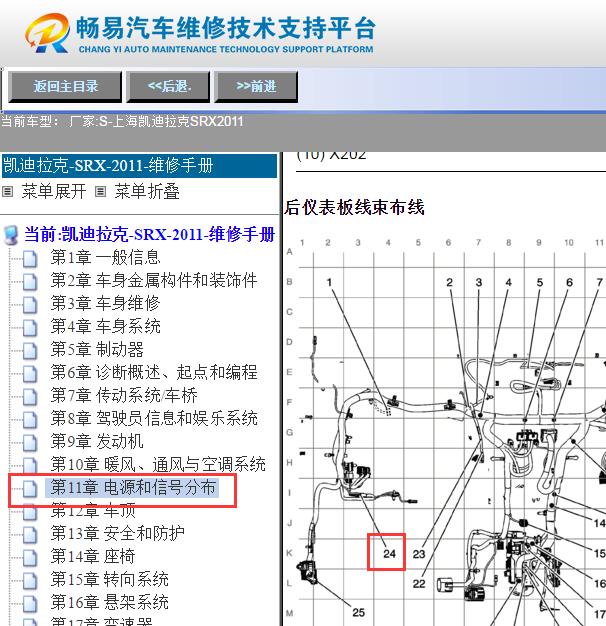The width and height of the screenshot is (606, 626).
Task: Click the wiring harness diagram image
Action: [x=446, y=431]
